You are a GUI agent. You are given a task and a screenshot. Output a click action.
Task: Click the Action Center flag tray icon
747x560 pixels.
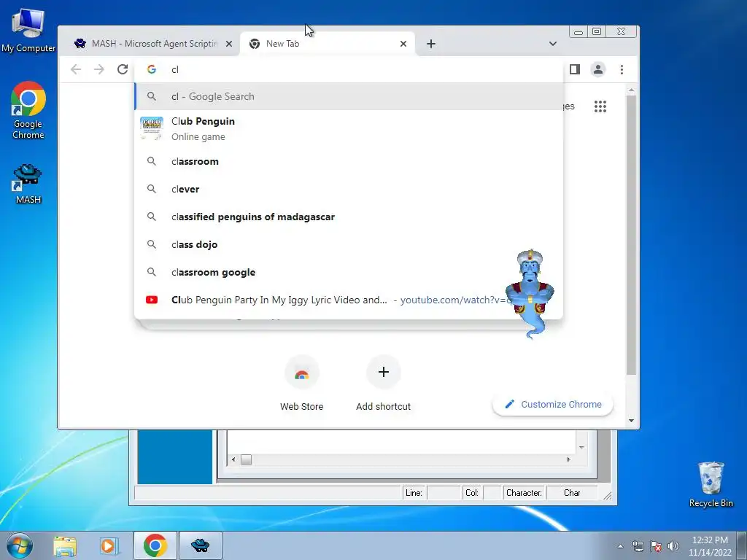tap(656, 546)
